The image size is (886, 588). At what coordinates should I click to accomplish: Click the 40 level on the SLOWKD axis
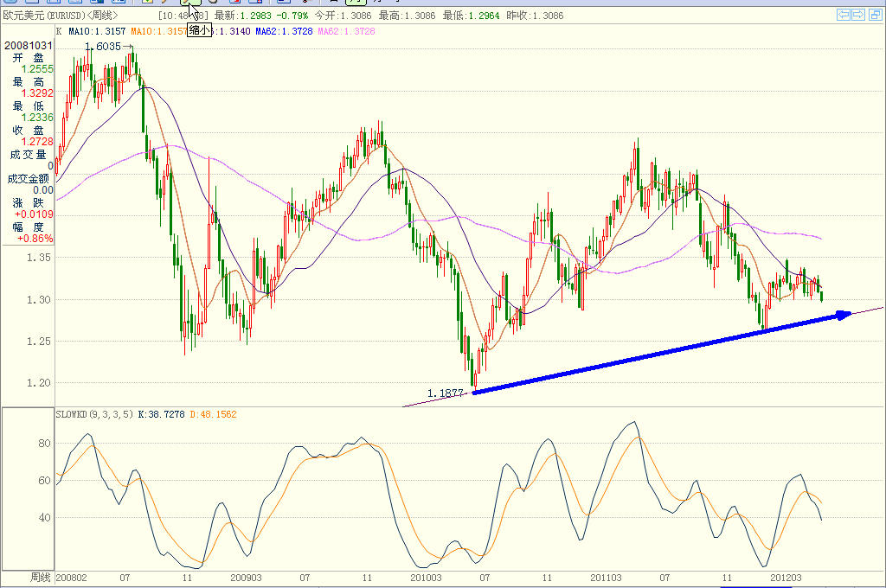coord(44,517)
